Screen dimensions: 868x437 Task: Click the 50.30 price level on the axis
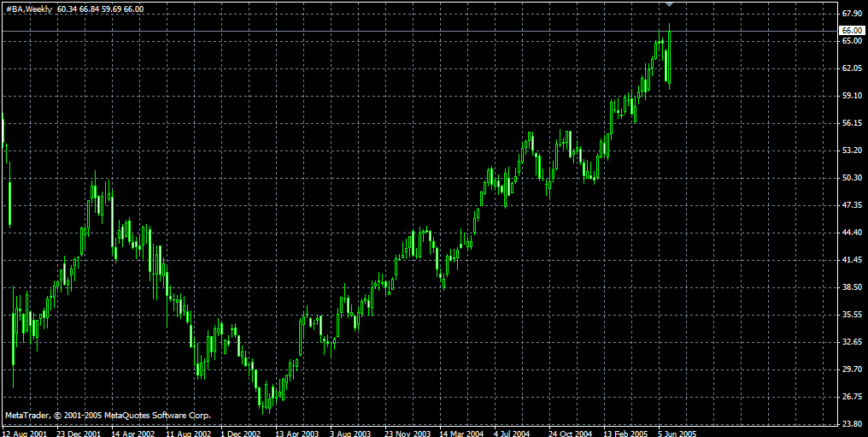click(852, 178)
